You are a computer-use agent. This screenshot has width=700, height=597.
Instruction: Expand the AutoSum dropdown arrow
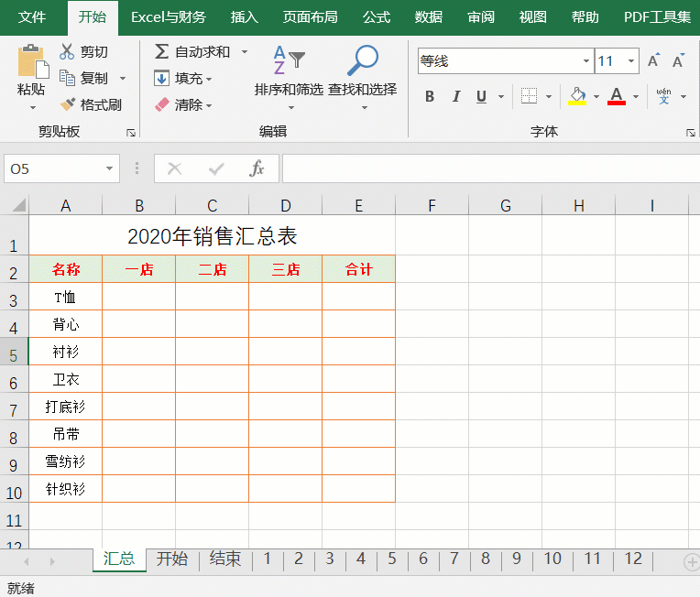coord(245,52)
